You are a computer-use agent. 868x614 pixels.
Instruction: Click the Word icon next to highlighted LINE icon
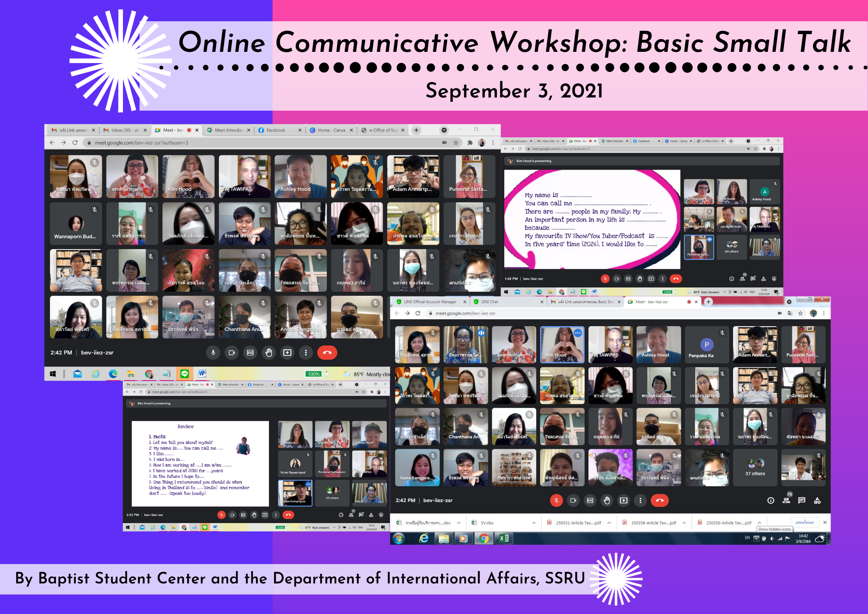tap(202, 374)
